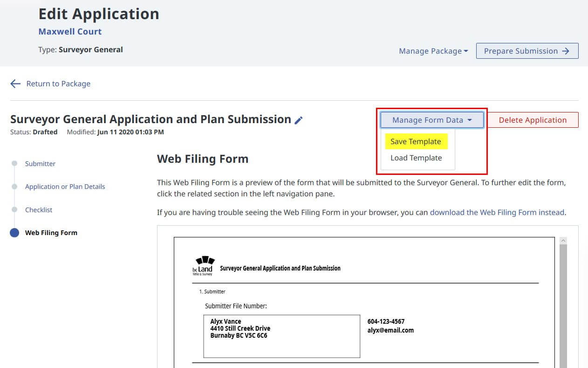
Task: Click the Edit Application page heading
Action: [99, 14]
